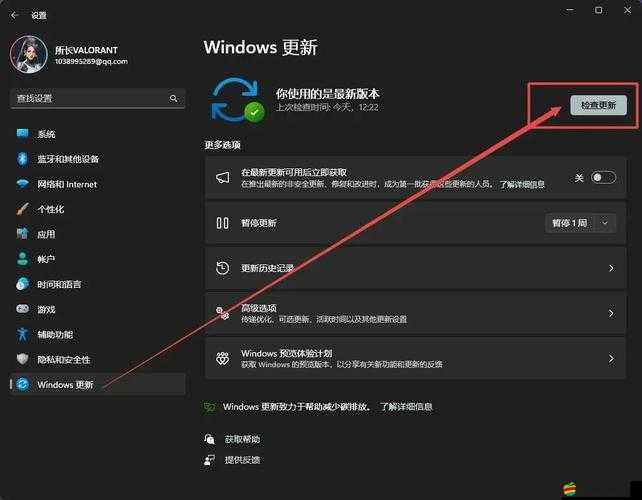The height and width of the screenshot is (500, 642).
Task: Open 游戏 settings category
Action: [97, 309]
